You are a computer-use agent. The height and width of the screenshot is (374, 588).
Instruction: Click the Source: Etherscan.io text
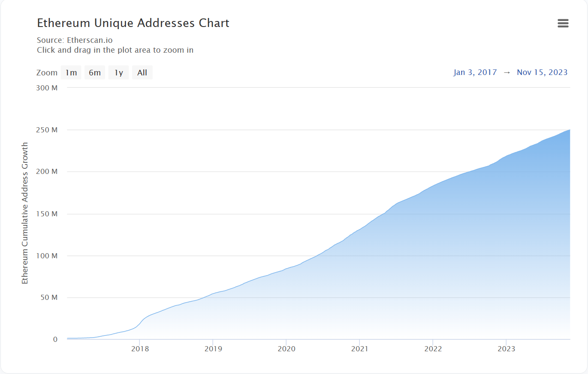pyautogui.click(x=75, y=41)
